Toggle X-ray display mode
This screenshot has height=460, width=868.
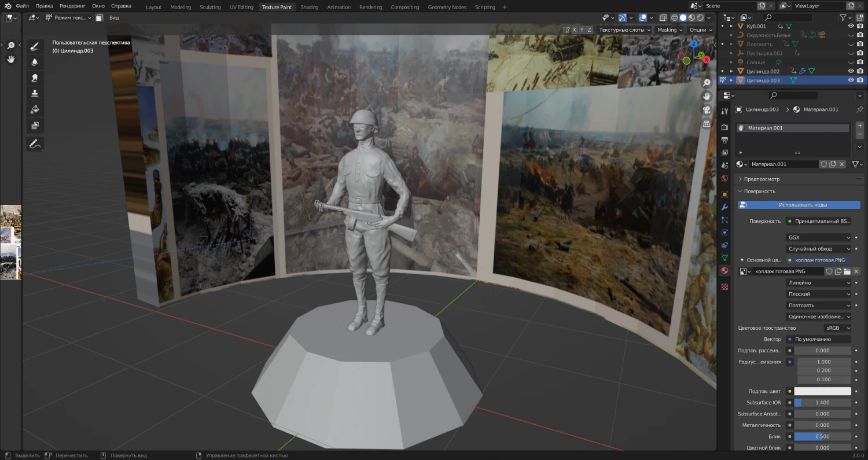(663, 18)
